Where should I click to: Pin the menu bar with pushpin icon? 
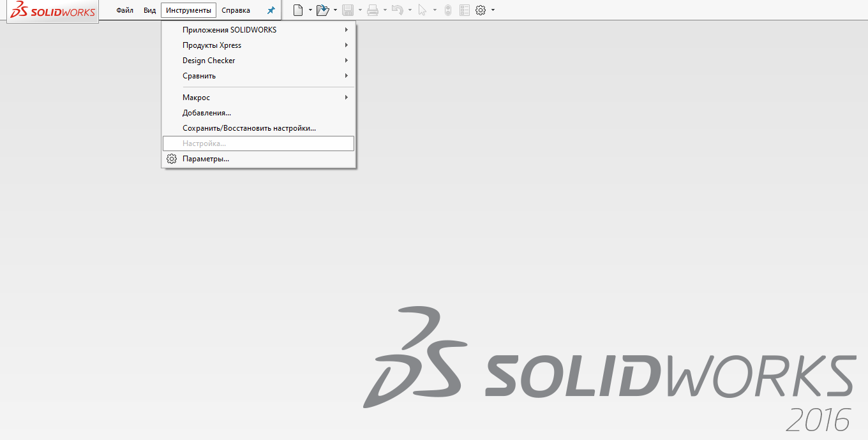[271, 10]
